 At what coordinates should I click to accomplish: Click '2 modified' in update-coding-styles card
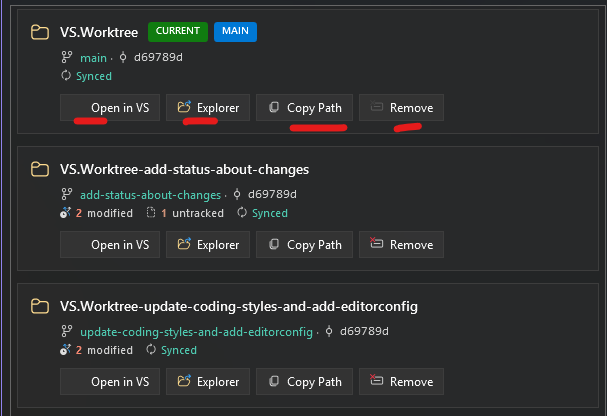click(x=104, y=350)
